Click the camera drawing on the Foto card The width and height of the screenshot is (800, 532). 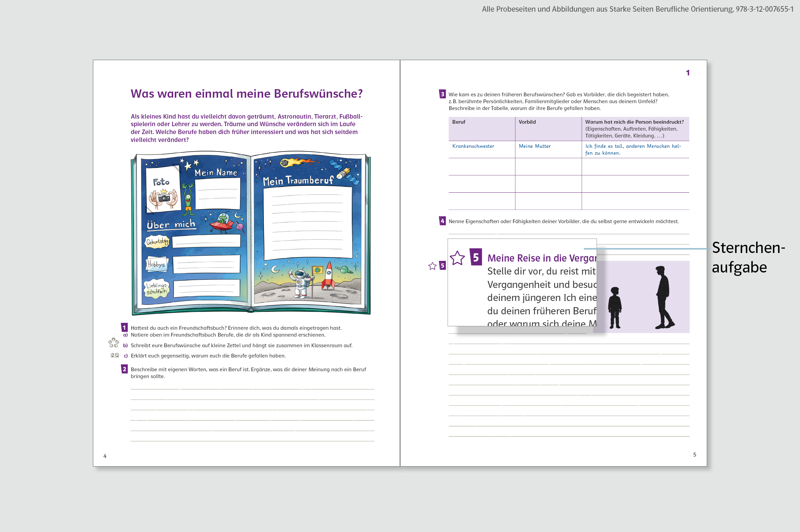point(164,197)
